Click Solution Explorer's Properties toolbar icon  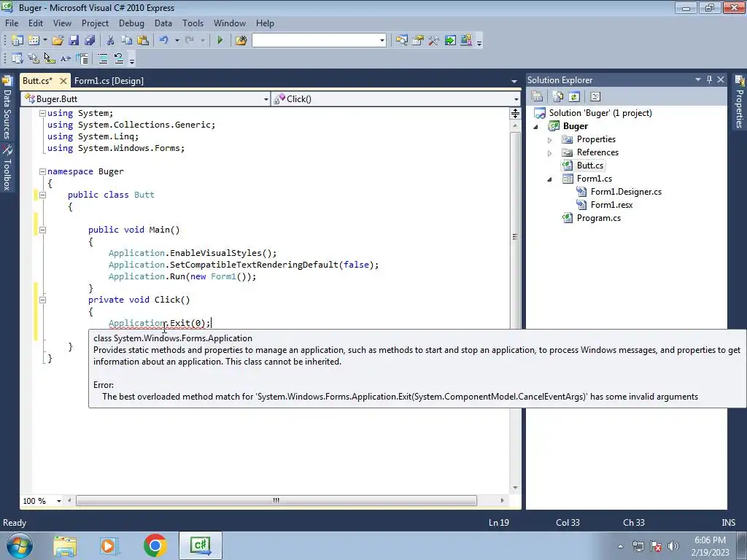537,97
